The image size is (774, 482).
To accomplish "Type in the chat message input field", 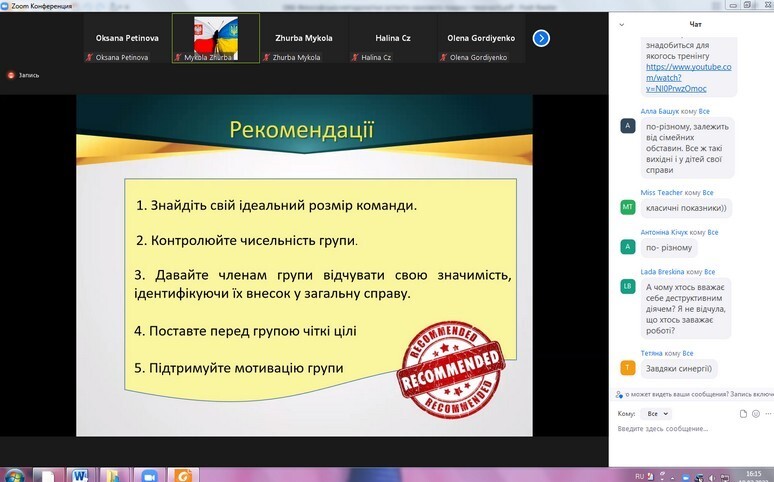I will [x=690, y=428].
